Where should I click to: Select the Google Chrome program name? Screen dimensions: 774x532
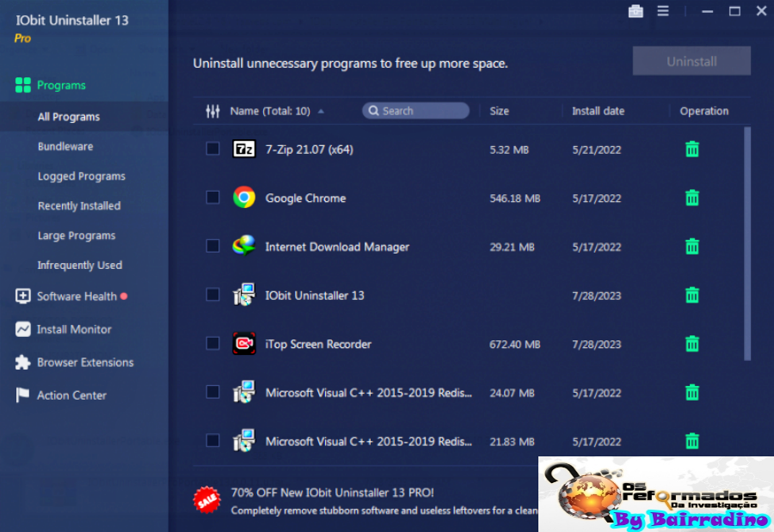click(x=305, y=198)
